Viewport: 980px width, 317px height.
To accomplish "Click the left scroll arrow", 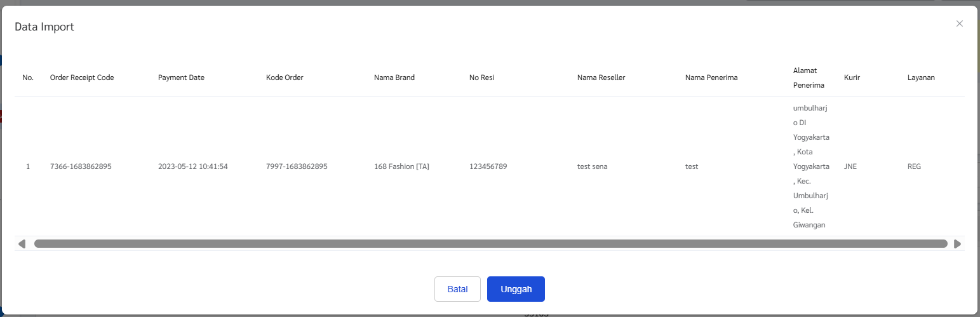I will coord(22,244).
